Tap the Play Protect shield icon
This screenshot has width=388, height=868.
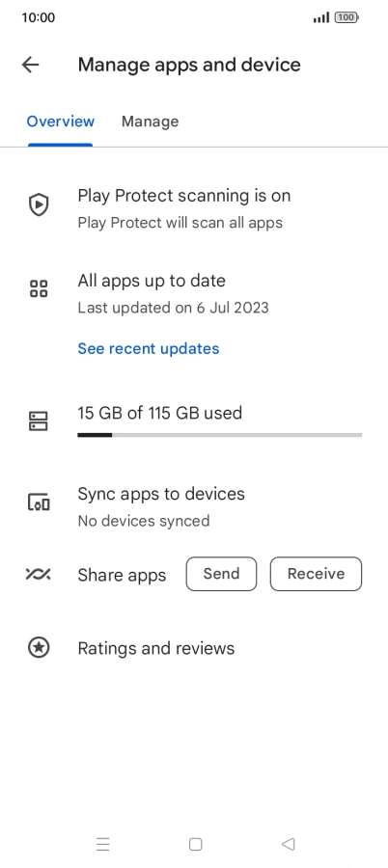pyautogui.click(x=39, y=204)
